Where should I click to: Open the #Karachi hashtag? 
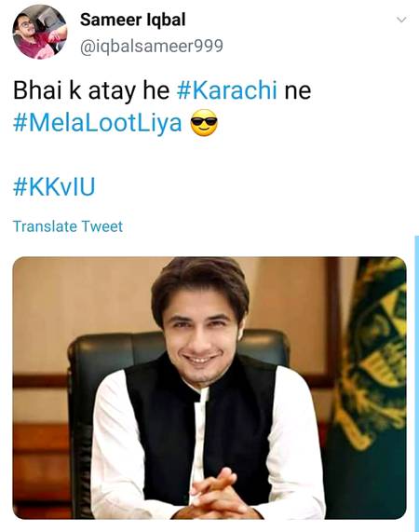point(227,90)
